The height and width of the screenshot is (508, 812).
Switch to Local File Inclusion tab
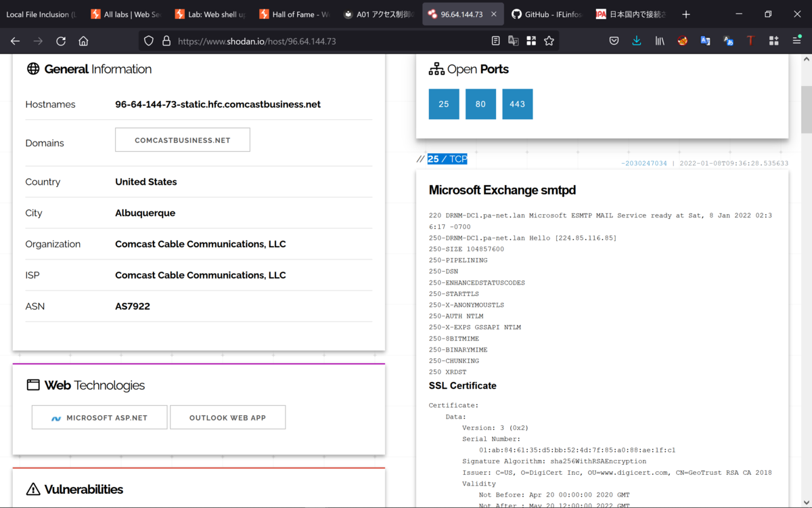tap(41, 14)
